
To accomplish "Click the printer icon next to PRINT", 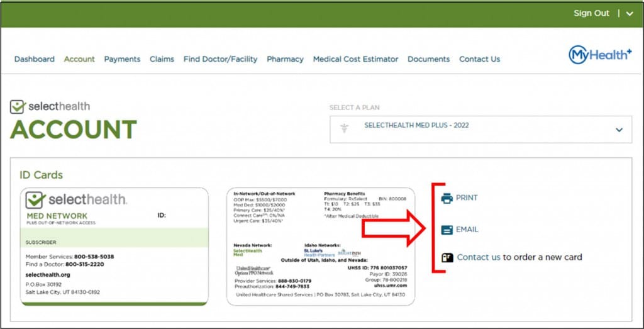I will (447, 198).
